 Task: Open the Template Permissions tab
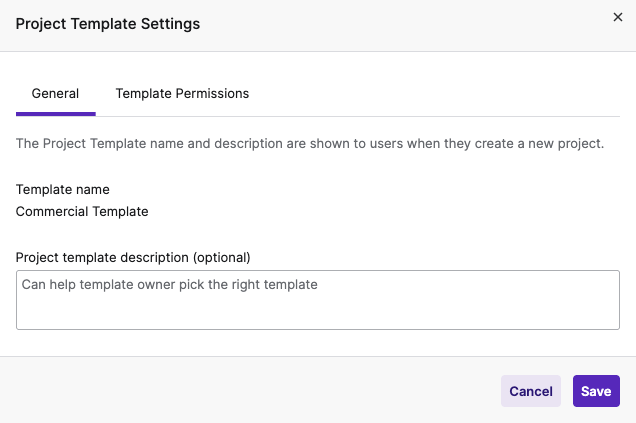182,94
